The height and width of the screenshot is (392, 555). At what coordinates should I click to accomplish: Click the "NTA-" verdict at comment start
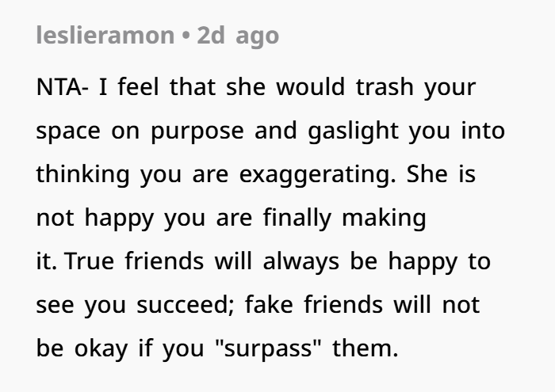click(63, 87)
